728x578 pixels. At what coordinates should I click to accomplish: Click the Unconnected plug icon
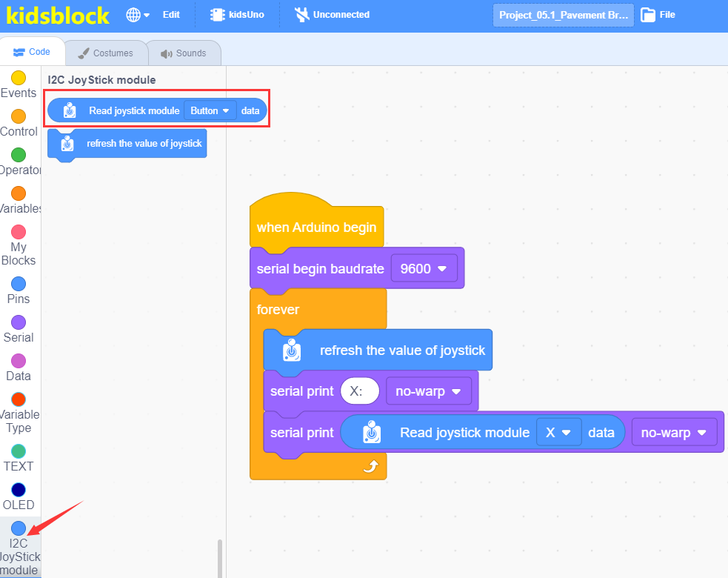point(301,15)
